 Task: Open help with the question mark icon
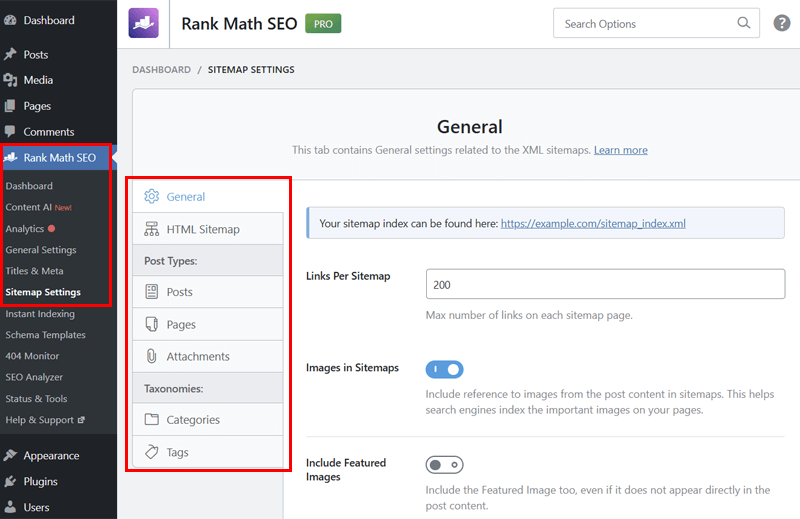[781, 23]
